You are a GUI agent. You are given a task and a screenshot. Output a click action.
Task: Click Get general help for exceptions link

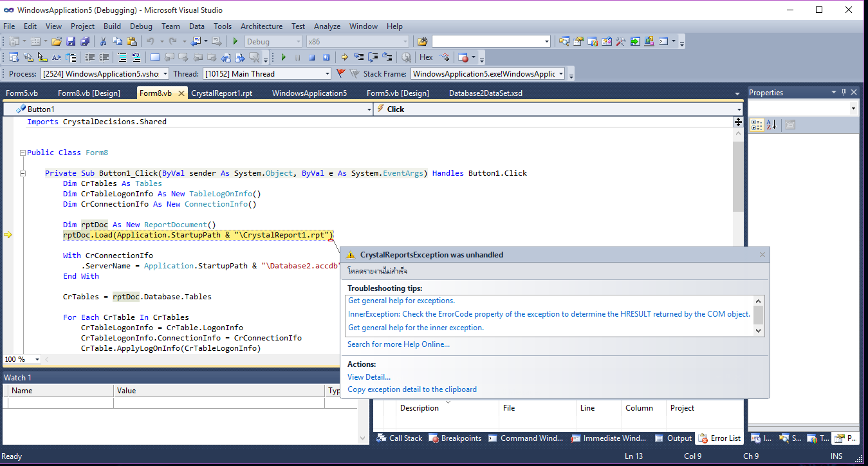point(402,301)
